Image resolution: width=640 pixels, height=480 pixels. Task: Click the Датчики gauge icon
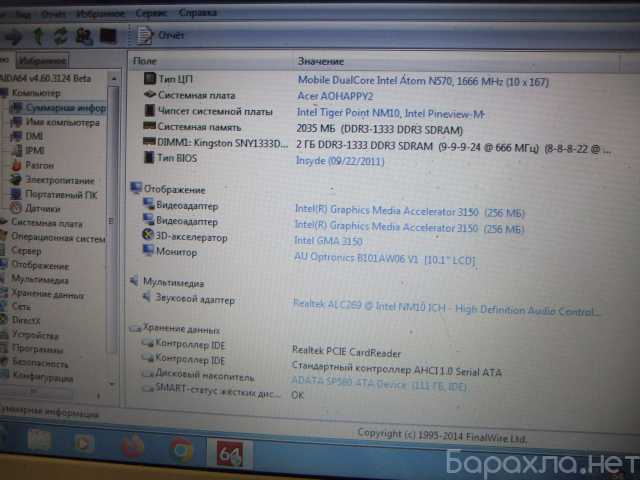16,208
